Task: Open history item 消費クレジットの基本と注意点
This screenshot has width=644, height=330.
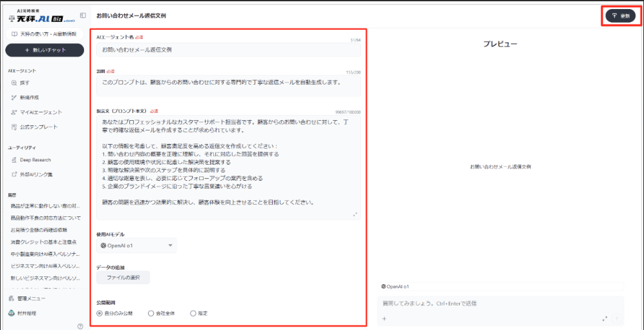Action: pos(43,242)
